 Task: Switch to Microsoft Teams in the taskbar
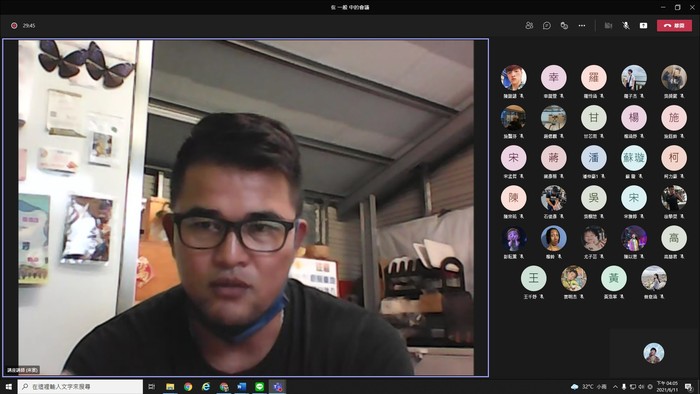click(x=278, y=386)
